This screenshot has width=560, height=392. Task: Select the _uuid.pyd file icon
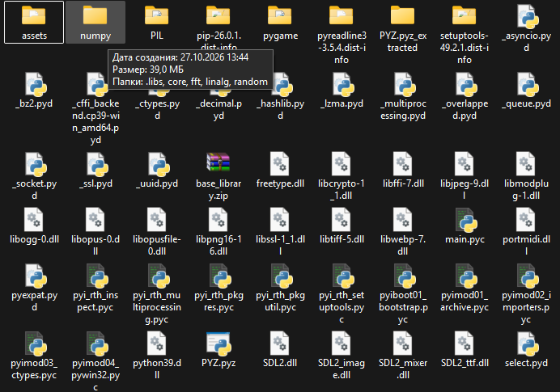click(158, 164)
